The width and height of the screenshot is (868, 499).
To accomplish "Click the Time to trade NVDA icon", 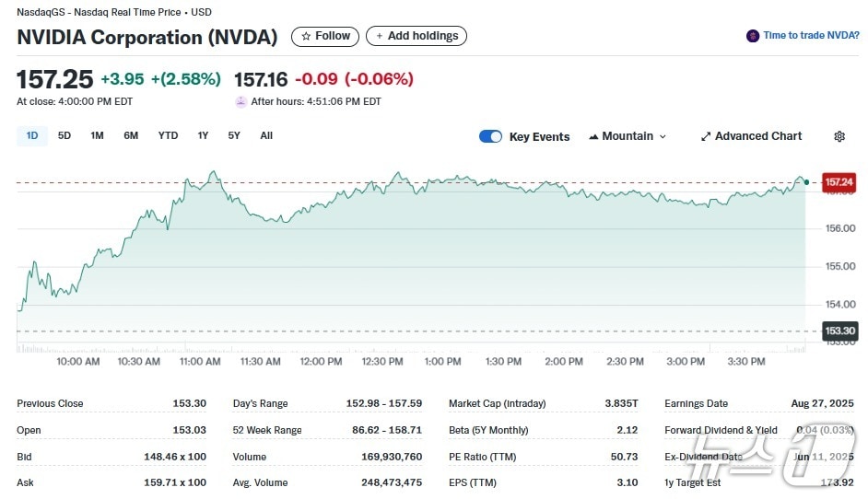I will pos(753,36).
